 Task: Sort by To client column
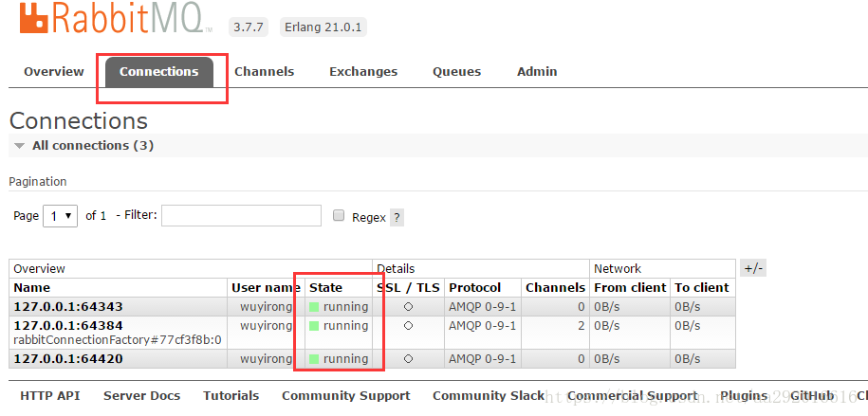[x=702, y=288]
